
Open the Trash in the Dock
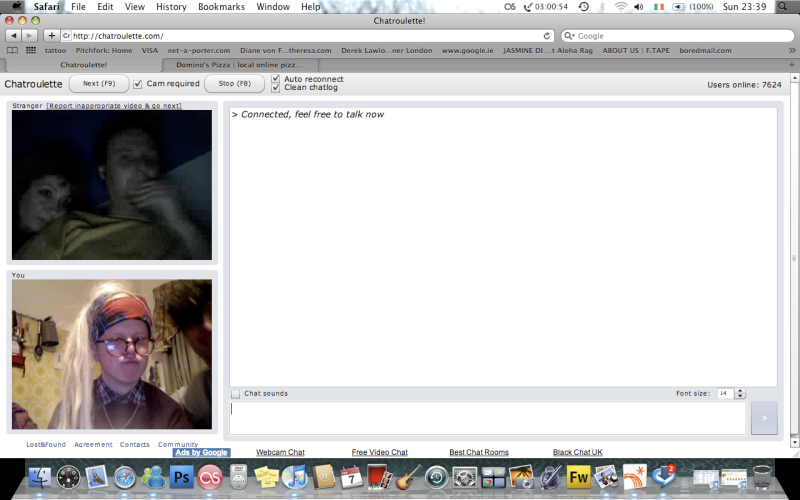coord(762,478)
